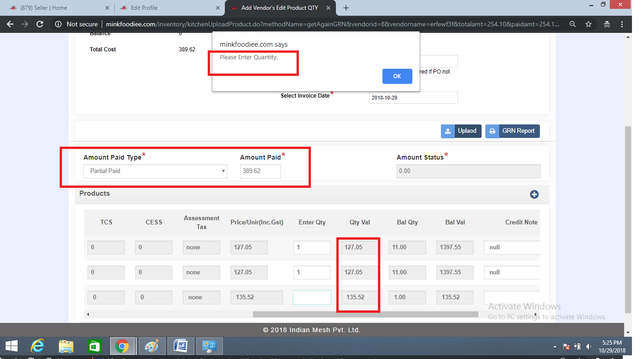This screenshot has height=359, width=644.
Task: Click the "© 2018 Indian Mesh Pvt. Ltd." footer text
Action: point(311,330)
